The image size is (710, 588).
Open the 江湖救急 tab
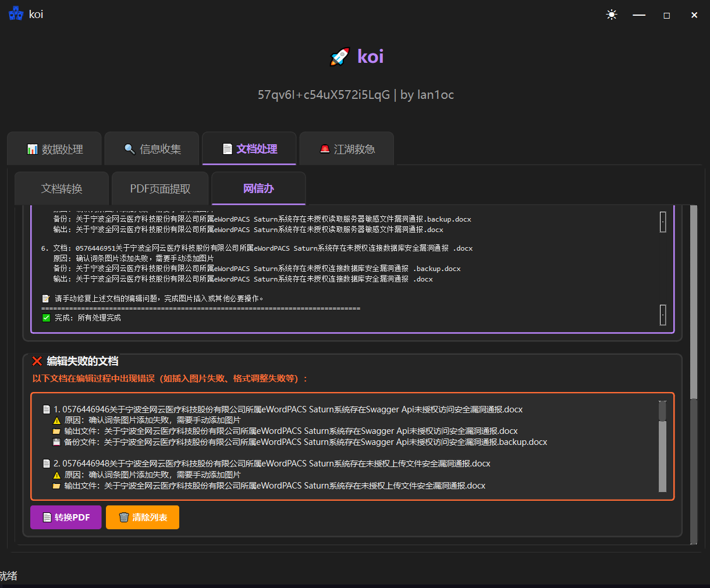(x=347, y=149)
